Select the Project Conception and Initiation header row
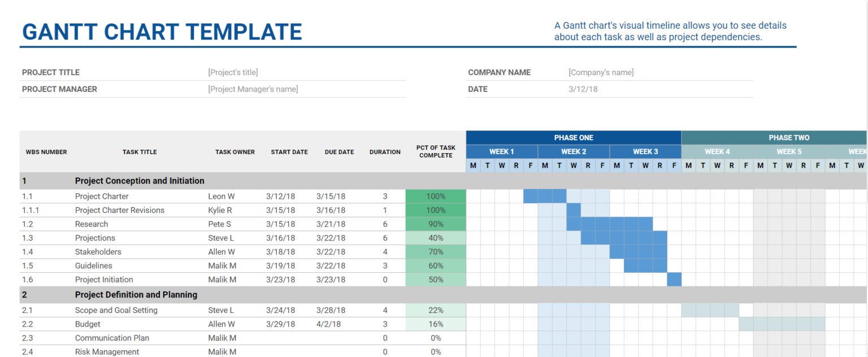This screenshot has height=357, width=868. click(139, 181)
